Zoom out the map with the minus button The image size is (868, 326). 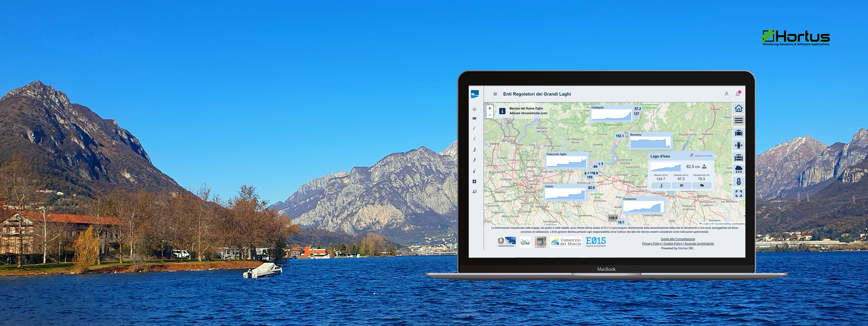(x=490, y=115)
